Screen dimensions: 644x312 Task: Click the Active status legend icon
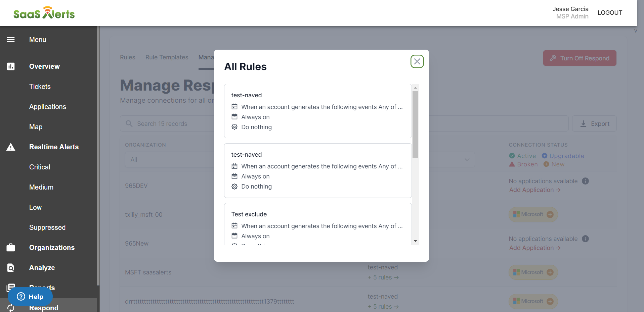pyautogui.click(x=512, y=156)
